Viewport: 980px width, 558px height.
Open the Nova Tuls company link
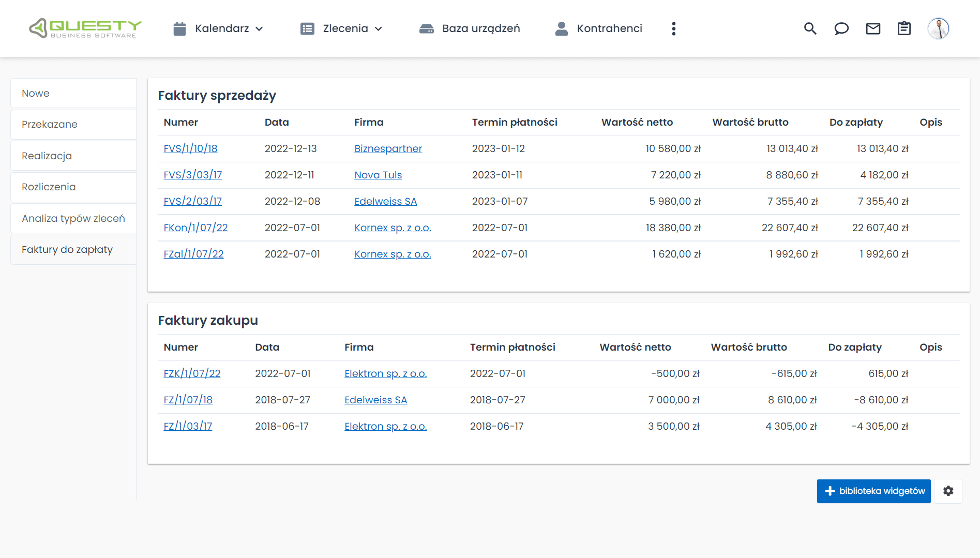pos(378,175)
